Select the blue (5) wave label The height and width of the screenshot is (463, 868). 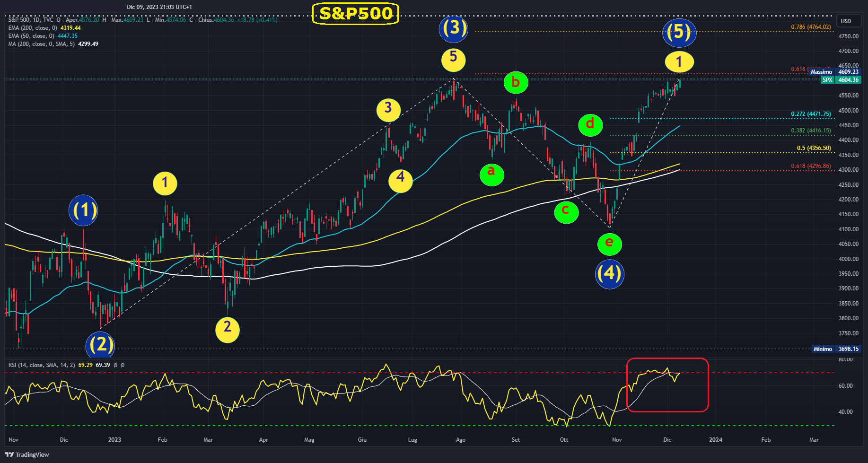(679, 32)
